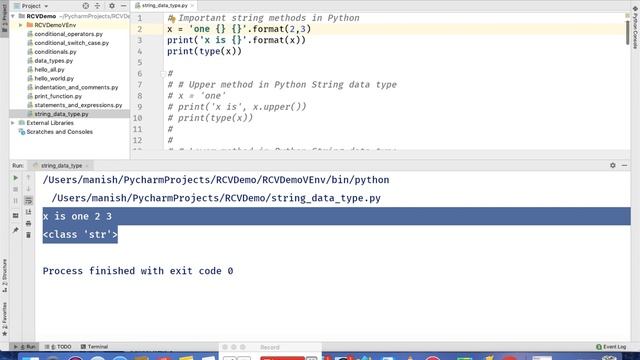Clear the console with the trash icon
This screenshot has height=360, width=640.
pos(29,235)
